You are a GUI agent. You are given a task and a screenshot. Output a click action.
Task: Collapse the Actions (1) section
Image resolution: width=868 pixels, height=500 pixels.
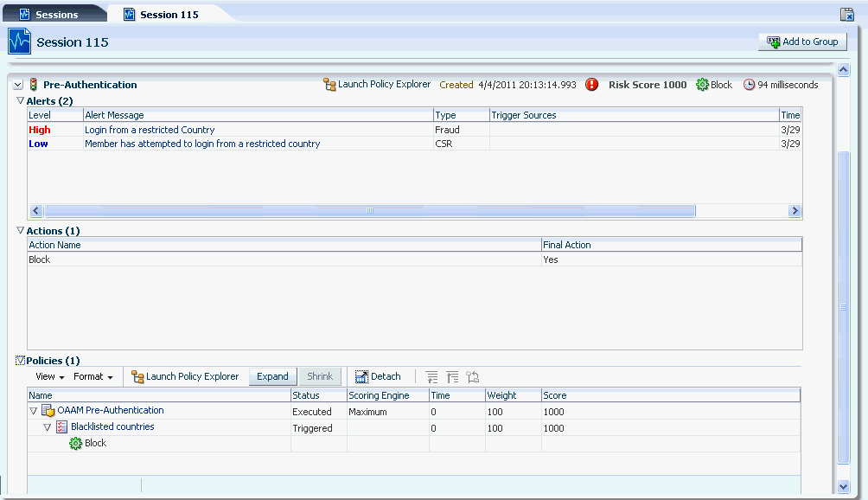[x=19, y=231]
